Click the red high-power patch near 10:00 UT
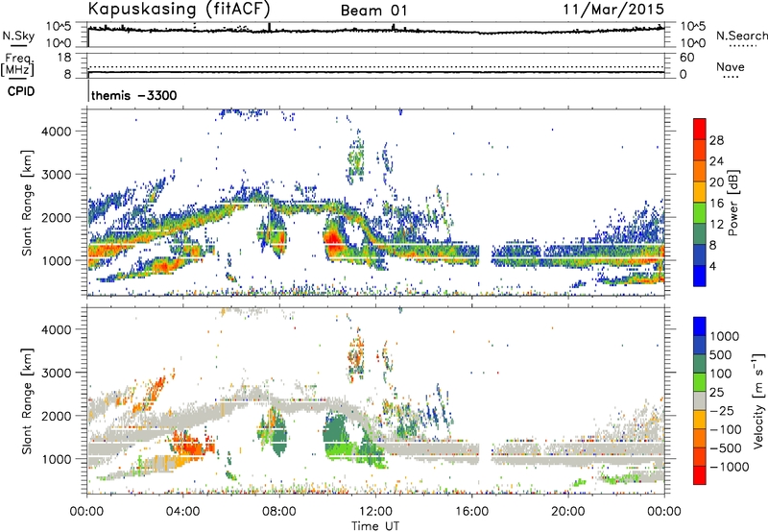Screen dimensions: 768x532 (334, 241)
